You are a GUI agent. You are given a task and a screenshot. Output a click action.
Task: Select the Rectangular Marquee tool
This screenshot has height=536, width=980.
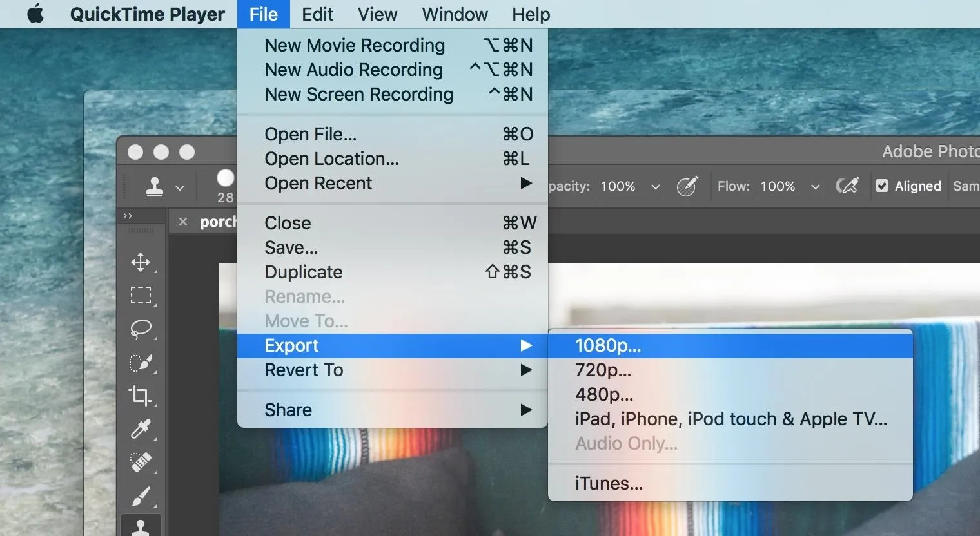click(141, 295)
